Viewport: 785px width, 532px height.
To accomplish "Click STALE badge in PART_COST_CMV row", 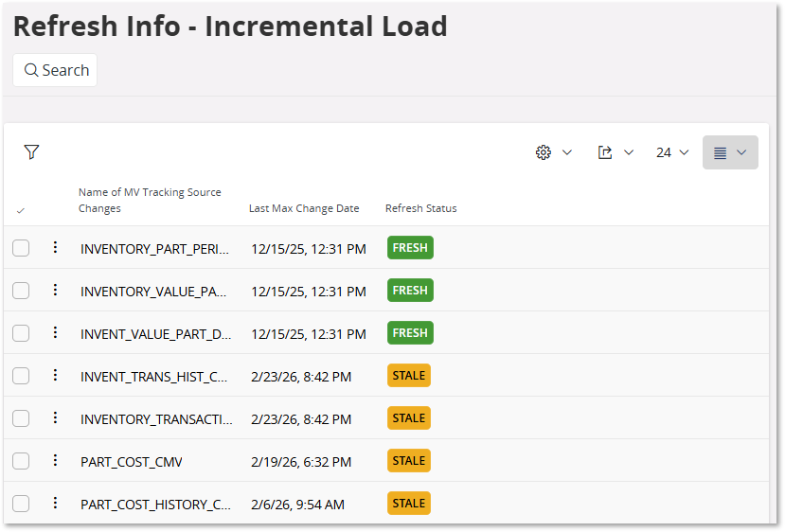I will click(x=408, y=460).
